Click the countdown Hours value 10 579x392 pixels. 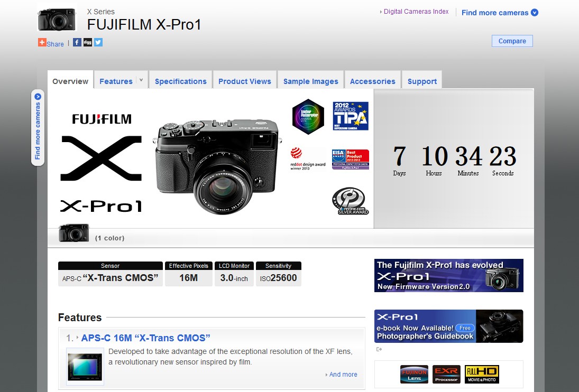(x=435, y=156)
